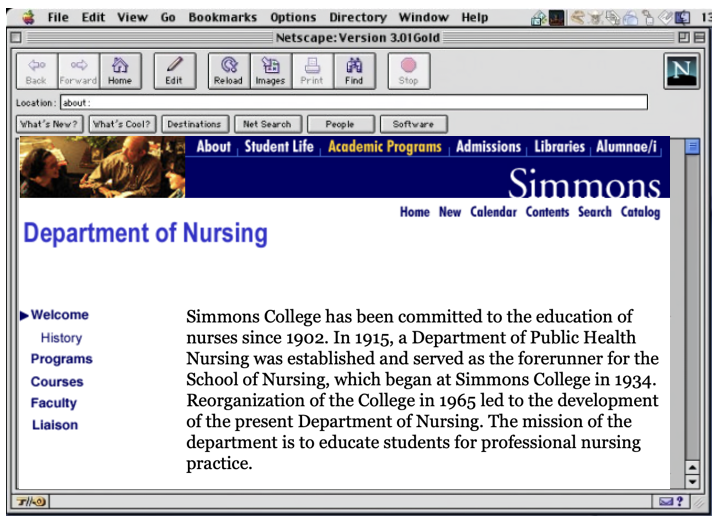
Task: Click the dark picture icon in menu bar
Action: 556,18
